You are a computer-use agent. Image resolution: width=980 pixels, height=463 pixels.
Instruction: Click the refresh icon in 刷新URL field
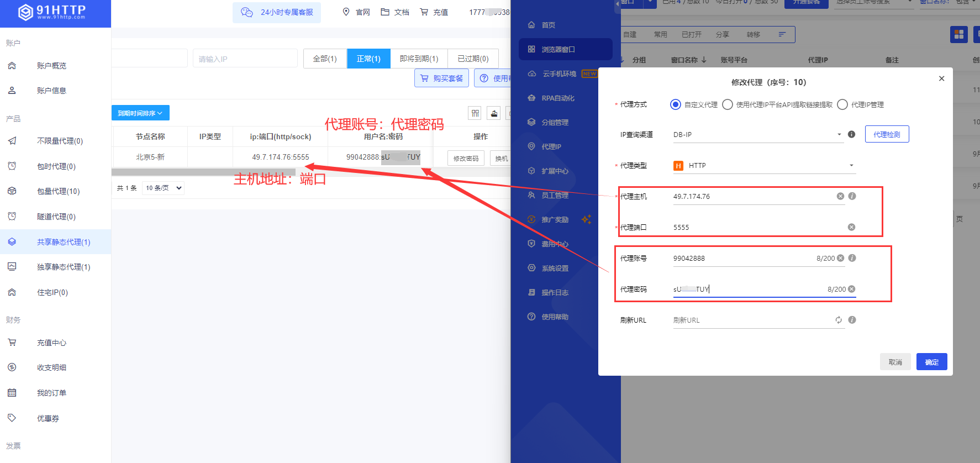click(839, 320)
